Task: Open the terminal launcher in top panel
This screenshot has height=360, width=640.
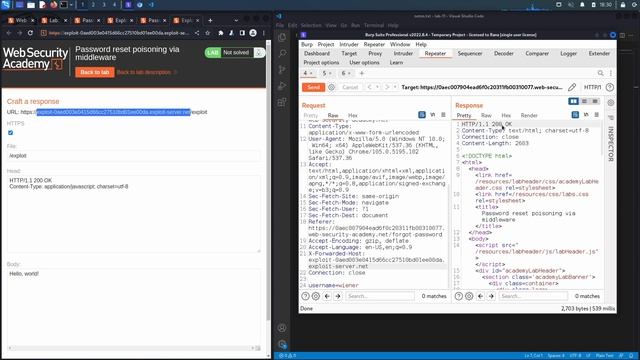Action: pos(64,5)
